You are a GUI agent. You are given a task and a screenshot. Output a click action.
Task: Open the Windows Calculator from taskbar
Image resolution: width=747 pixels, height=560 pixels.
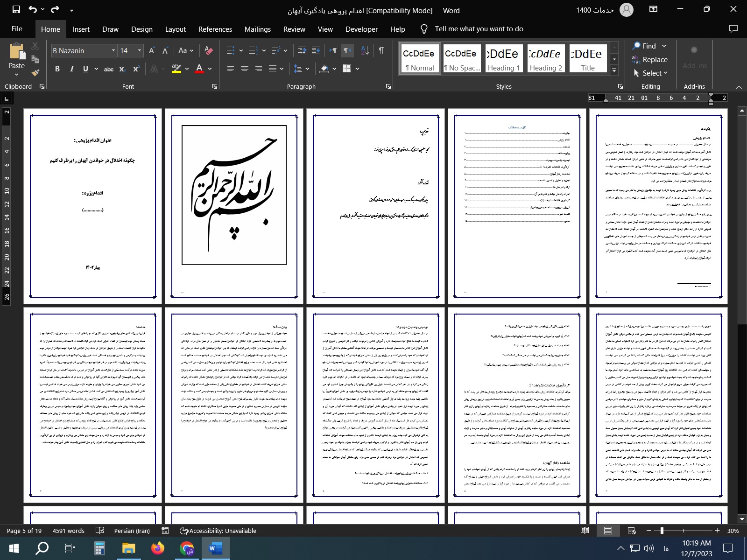[x=99, y=548]
